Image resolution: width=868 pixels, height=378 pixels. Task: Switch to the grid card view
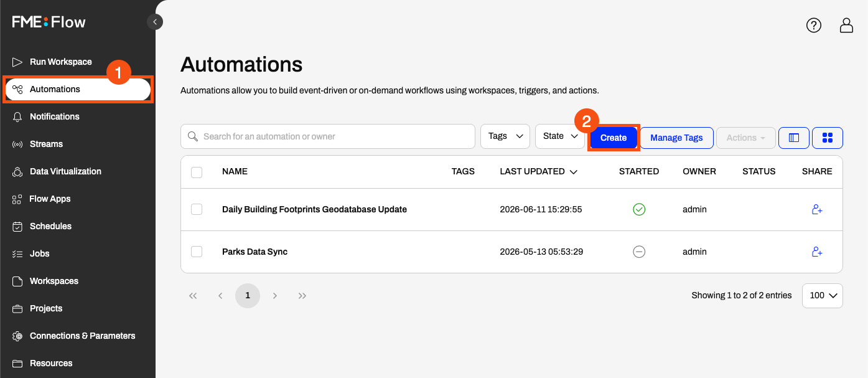coord(828,138)
